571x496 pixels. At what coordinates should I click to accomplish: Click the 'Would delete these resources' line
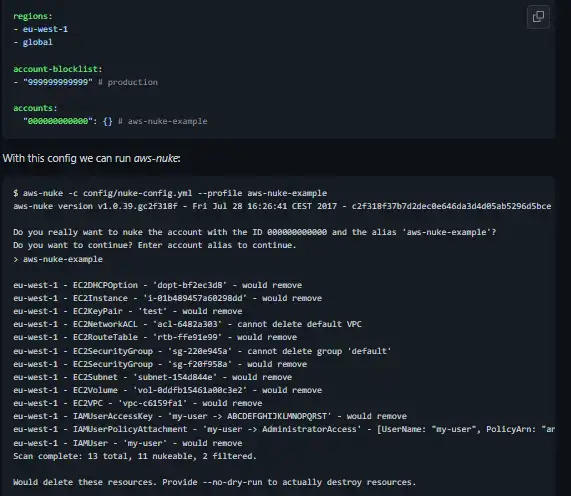tap(214, 482)
